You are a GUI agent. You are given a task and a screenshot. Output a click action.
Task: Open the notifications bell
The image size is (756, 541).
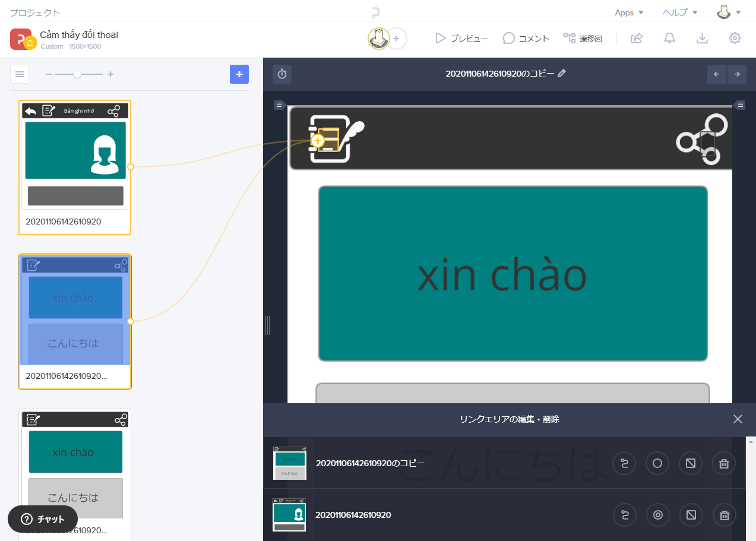[x=669, y=39]
